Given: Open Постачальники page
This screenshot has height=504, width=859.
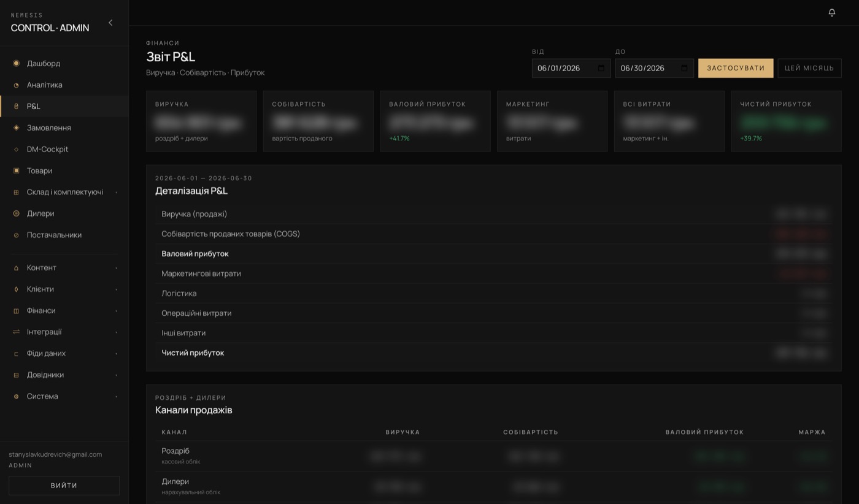Looking at the screenshot, I should tap(64, 235).
